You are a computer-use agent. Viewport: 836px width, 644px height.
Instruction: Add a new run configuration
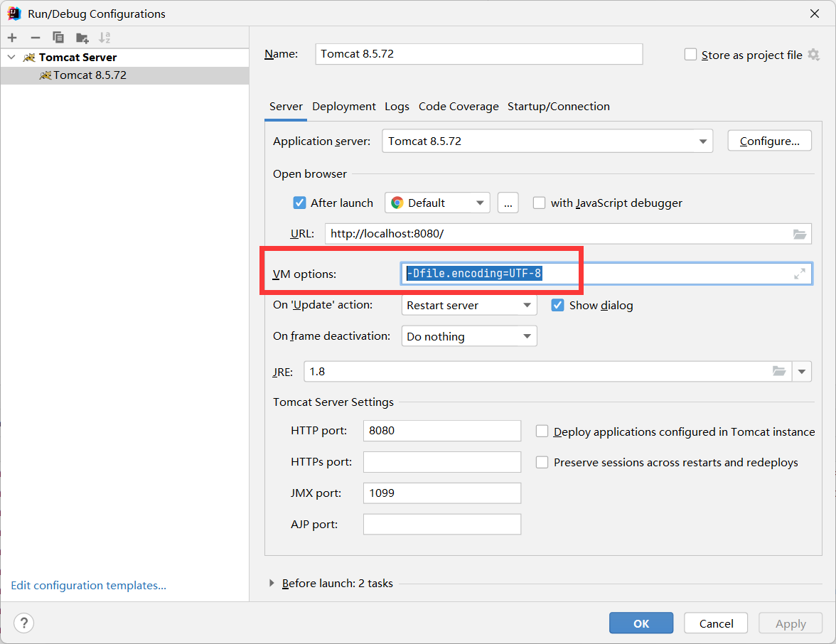[x=12, y=38]
